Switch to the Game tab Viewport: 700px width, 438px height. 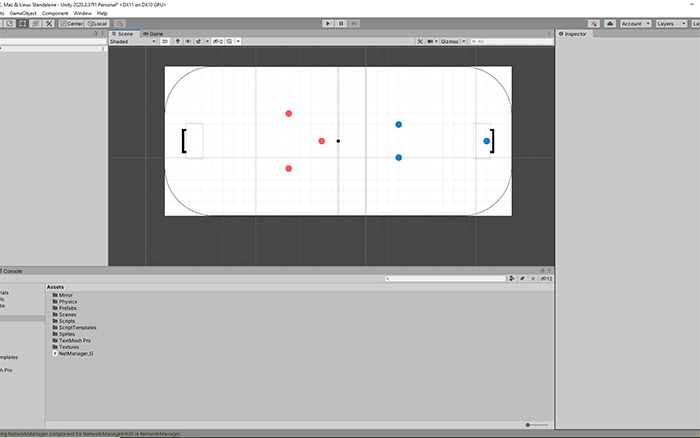click(x=153, y=34)
